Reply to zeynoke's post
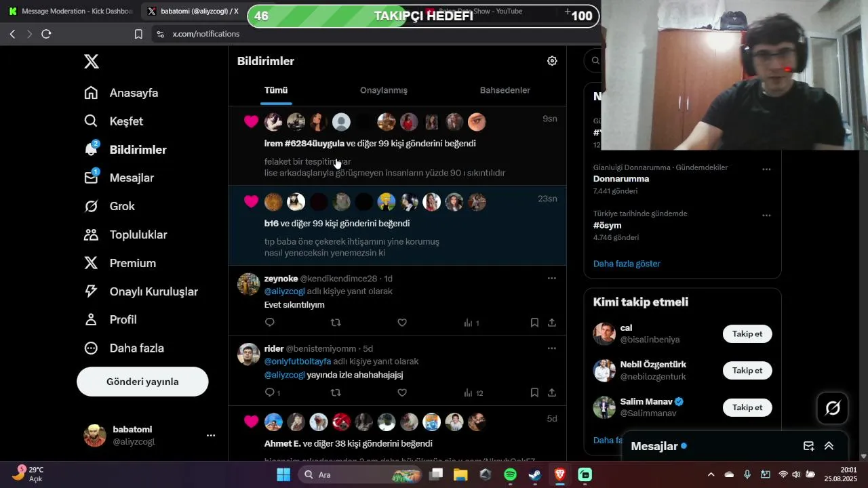 click(270, 323)
